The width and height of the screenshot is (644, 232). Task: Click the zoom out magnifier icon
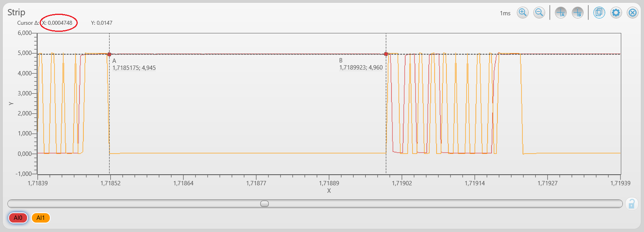click(539, 13)
